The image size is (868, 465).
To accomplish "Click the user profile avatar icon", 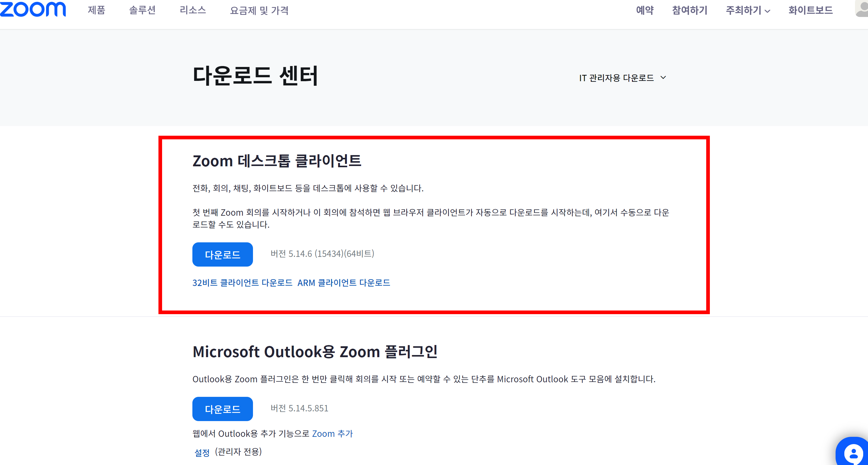I will (862, 8).
